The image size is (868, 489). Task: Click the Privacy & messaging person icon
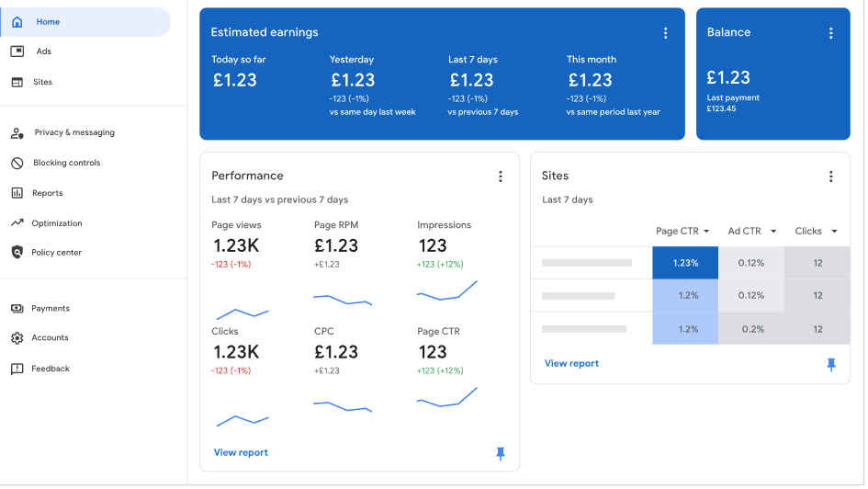click(17, 133)
